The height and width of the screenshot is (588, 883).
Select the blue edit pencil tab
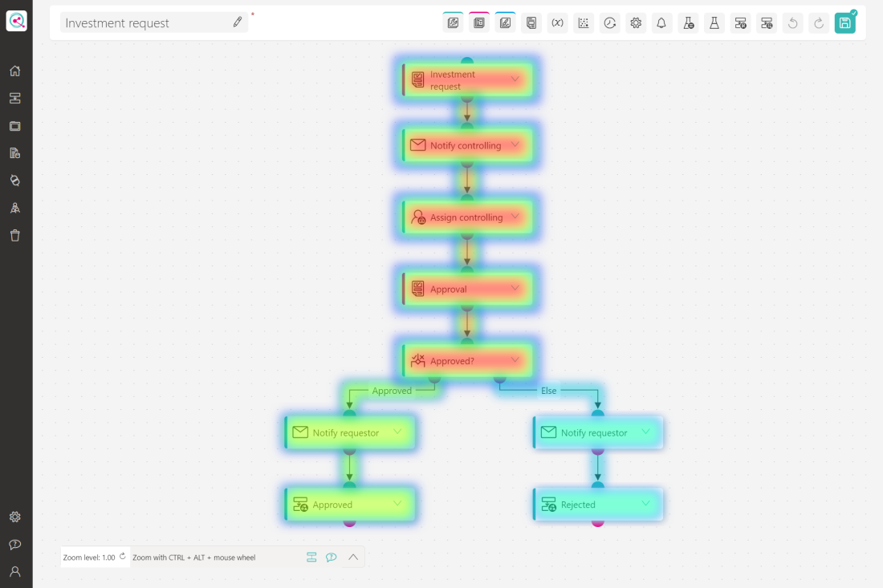pos(505,23)
